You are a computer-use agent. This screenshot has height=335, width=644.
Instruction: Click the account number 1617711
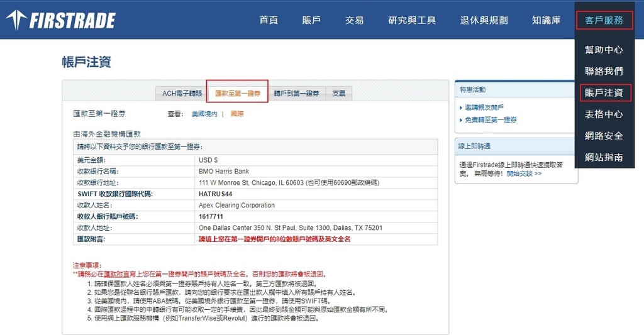(x=211, y=216)
